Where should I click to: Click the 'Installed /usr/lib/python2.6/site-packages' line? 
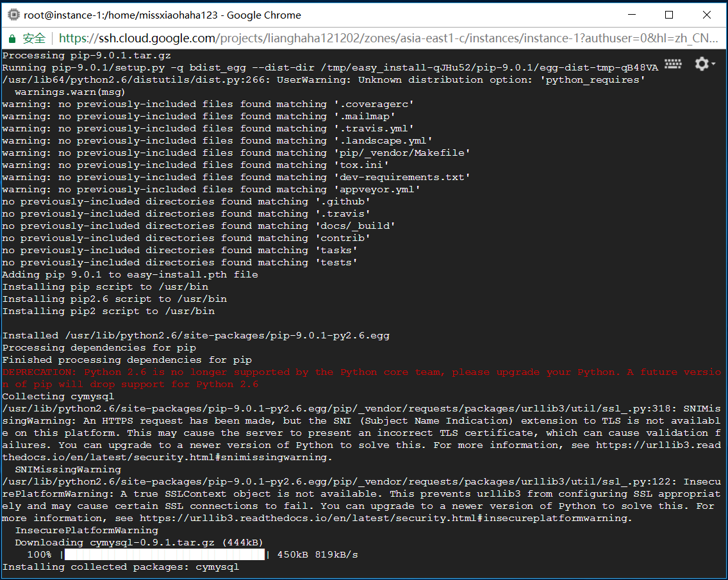[x=196, y=336]
